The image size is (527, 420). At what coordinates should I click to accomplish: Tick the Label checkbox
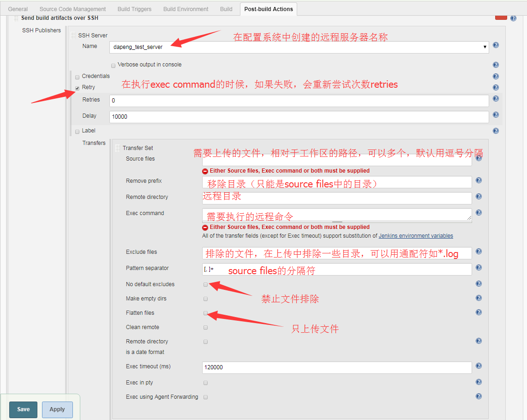pos(78,132)
